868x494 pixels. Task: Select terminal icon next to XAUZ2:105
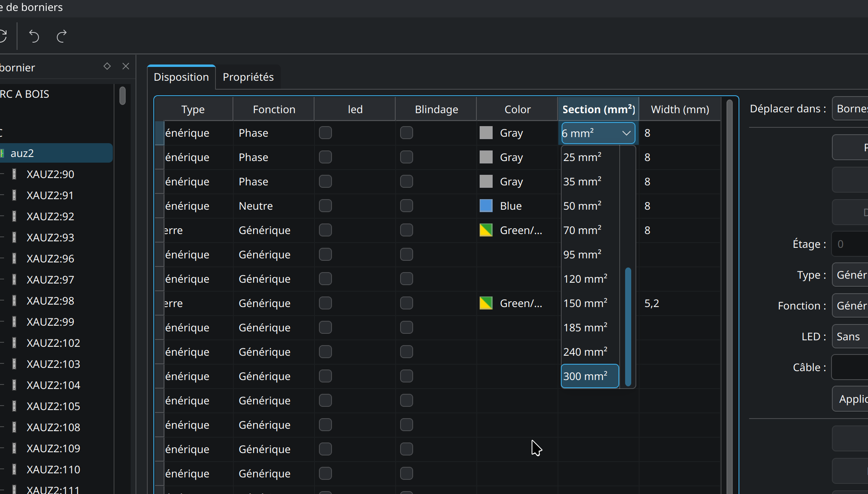(15, 406)
